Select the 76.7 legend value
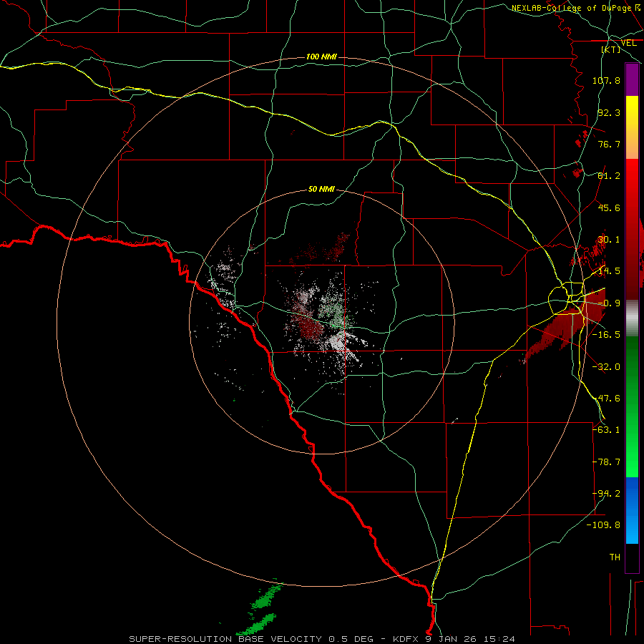644x644 pixels. coord(609,144)
